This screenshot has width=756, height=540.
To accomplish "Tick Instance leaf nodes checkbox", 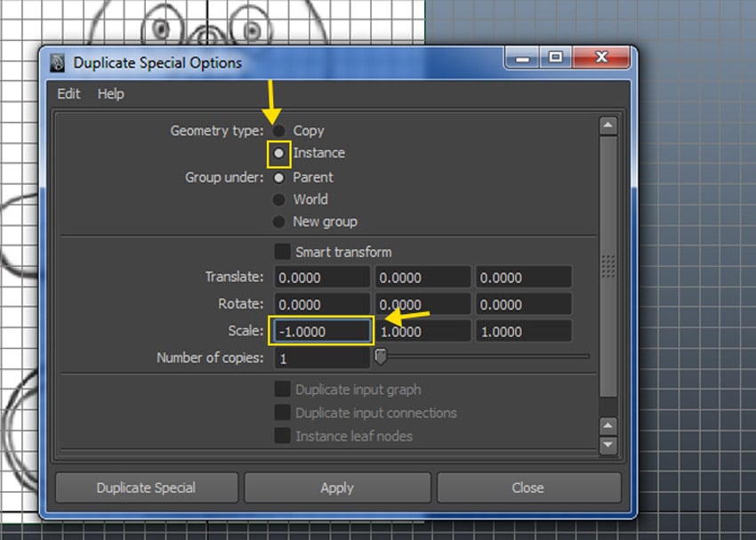I will [282, 435].
